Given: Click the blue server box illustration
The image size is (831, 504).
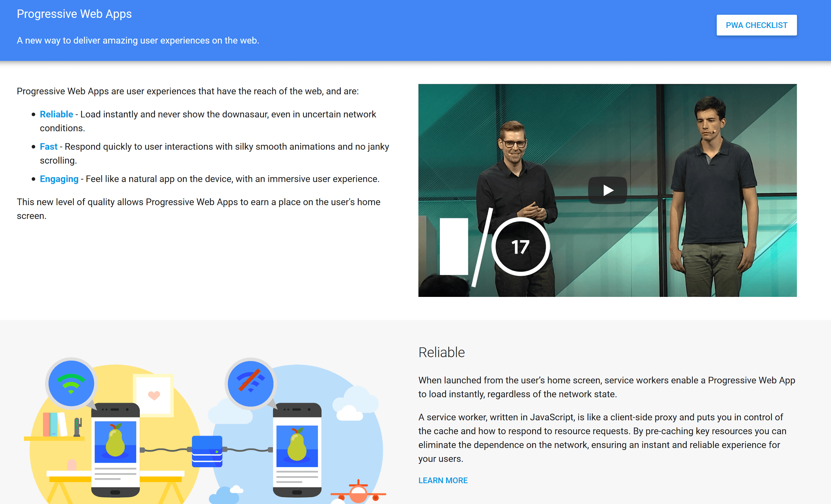Looking at the screenshot, I should (x=207, y=451).
